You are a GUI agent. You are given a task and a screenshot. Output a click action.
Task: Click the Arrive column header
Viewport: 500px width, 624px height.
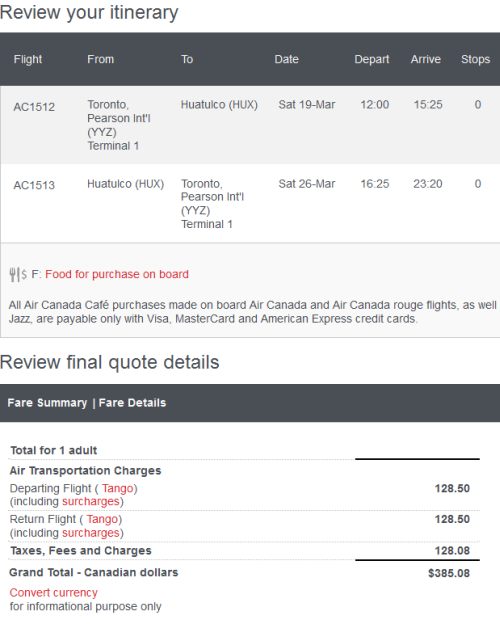pos(426,59)
